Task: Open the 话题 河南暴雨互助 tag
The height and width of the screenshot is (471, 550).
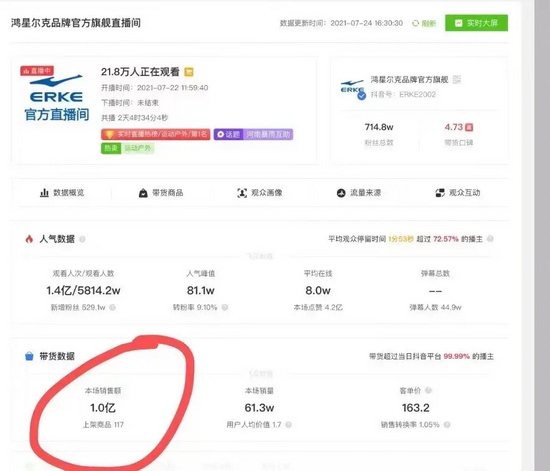Action: 253,134
